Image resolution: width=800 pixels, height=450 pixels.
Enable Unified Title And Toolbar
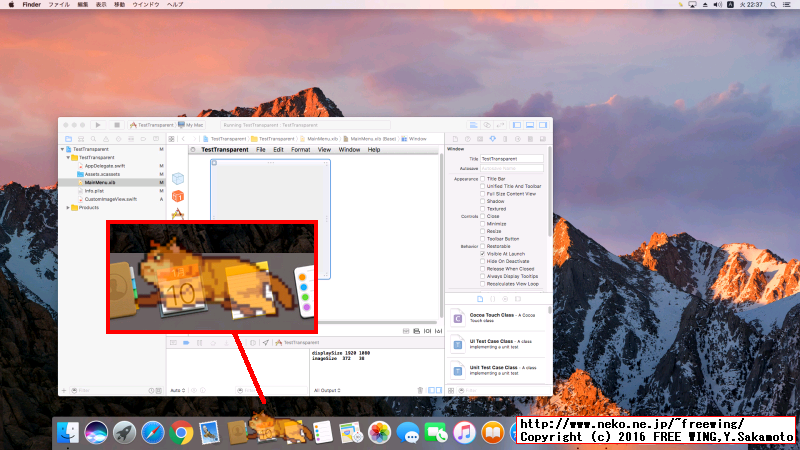click(482, 186)
